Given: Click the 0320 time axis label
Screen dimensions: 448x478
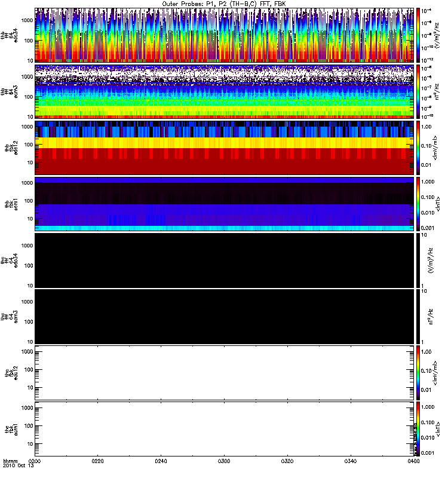Looking at the screenshot, I should (x=287, y=461).
